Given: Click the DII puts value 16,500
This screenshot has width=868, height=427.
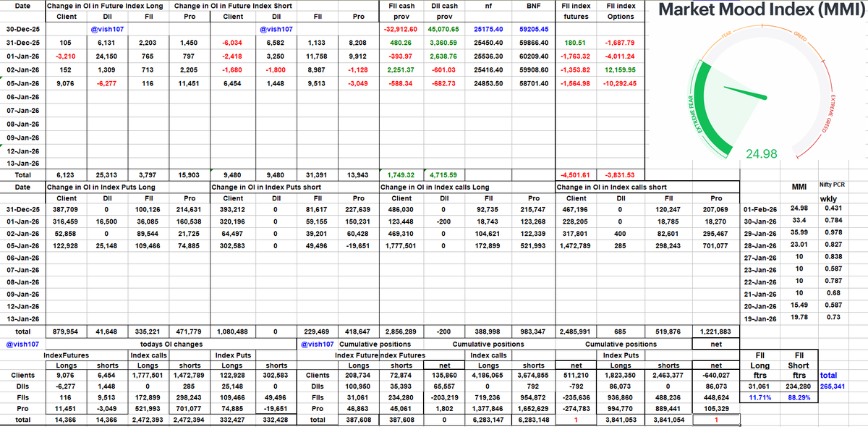Looking at the screenshot, I should pos(107,223).
